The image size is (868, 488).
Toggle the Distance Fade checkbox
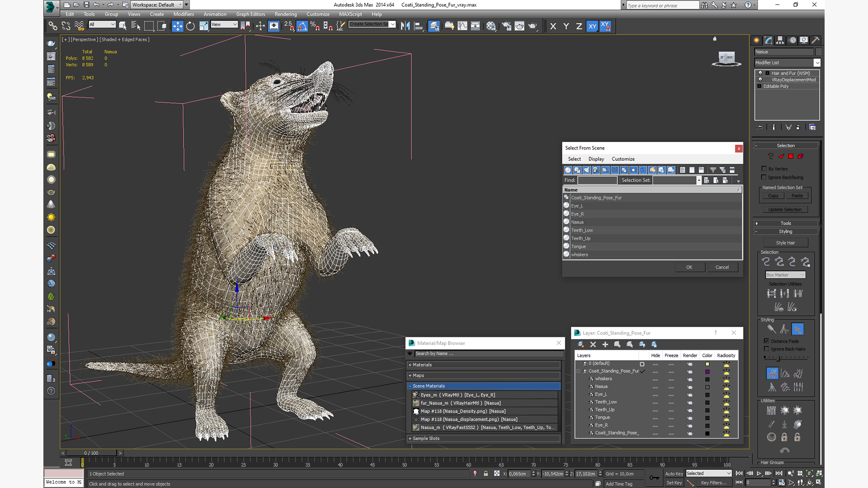tap(766, 341)
